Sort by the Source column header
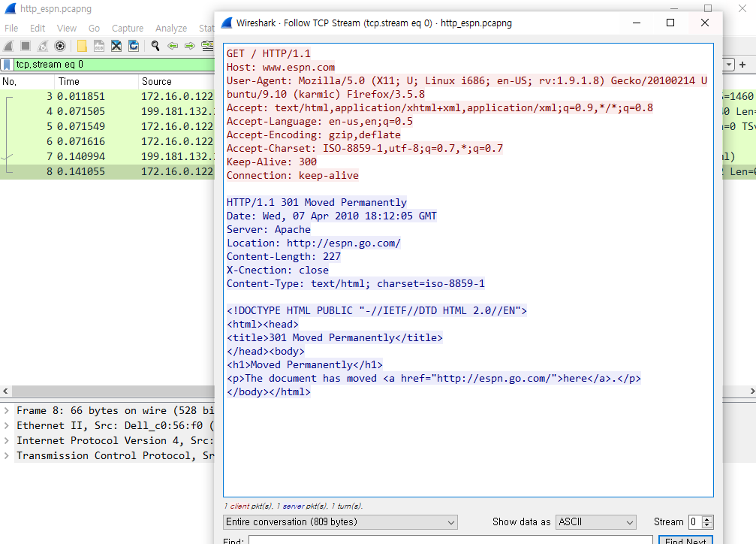756x544 pixels. 177,82
